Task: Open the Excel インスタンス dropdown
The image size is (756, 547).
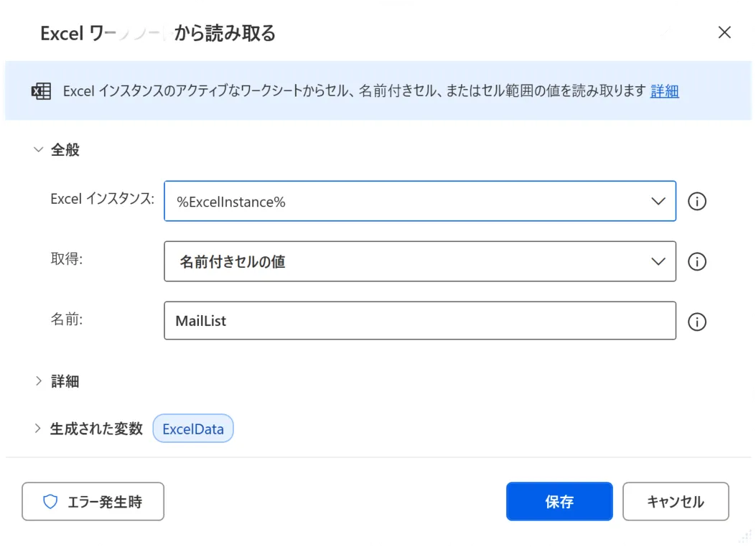Action: pos(420,201)
